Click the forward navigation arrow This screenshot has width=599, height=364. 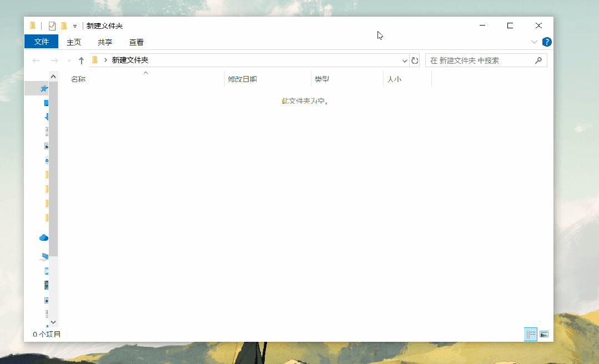click(x=54, y=60)
